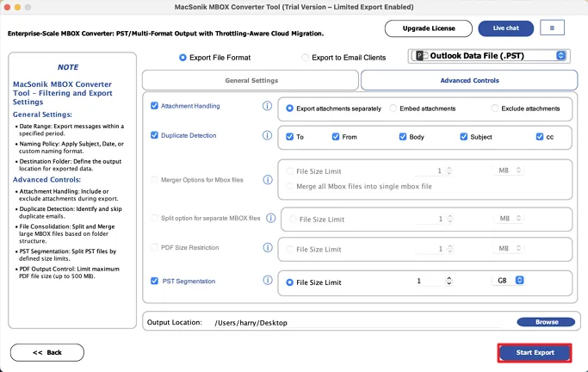Select Export to Email Clients radio button

tap(306, 58)
